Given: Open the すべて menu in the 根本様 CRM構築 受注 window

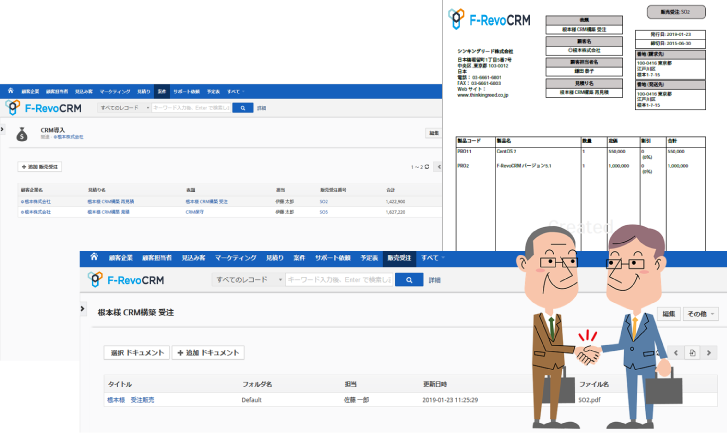Looking at the screenshot, I should click(x=433, y=258).
